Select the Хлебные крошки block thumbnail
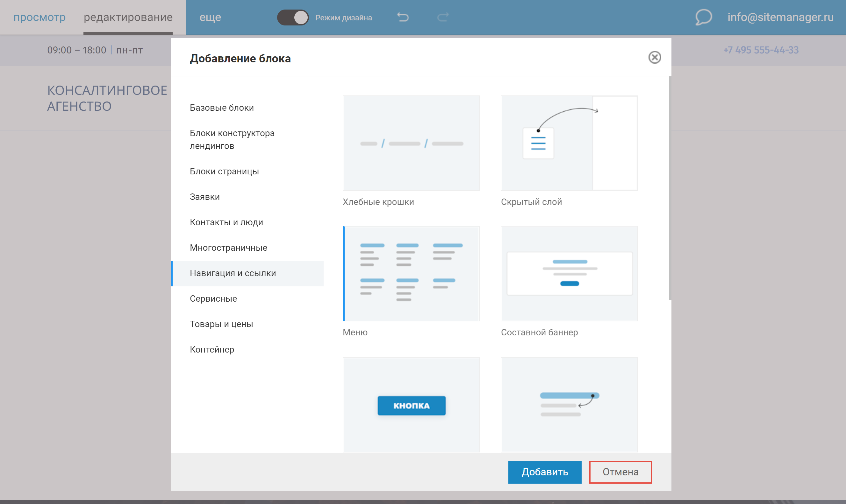Image resolution: width=846 pixels, height=504 pixels. click(411, 143)
